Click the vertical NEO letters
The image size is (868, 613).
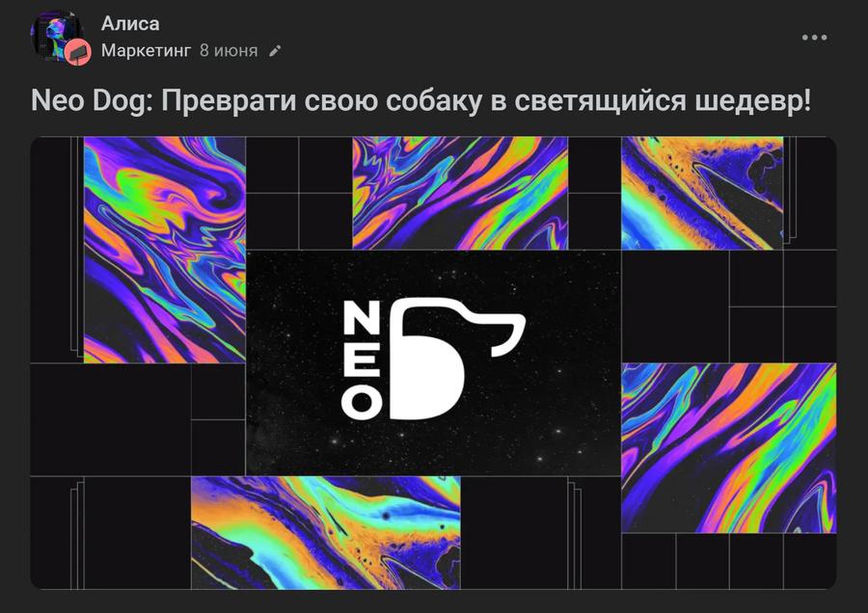pyautogui.click(x=362, y=360)
